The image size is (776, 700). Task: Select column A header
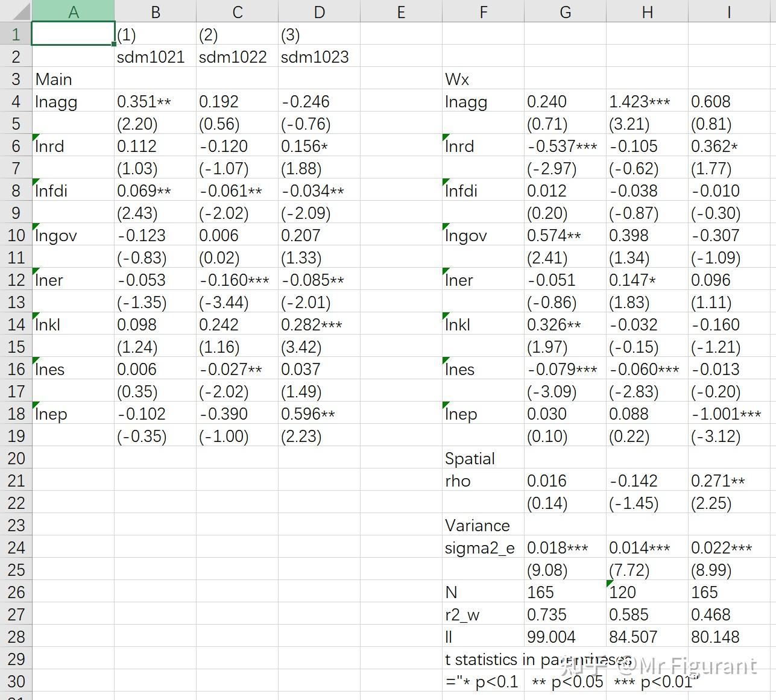(73, 11)
